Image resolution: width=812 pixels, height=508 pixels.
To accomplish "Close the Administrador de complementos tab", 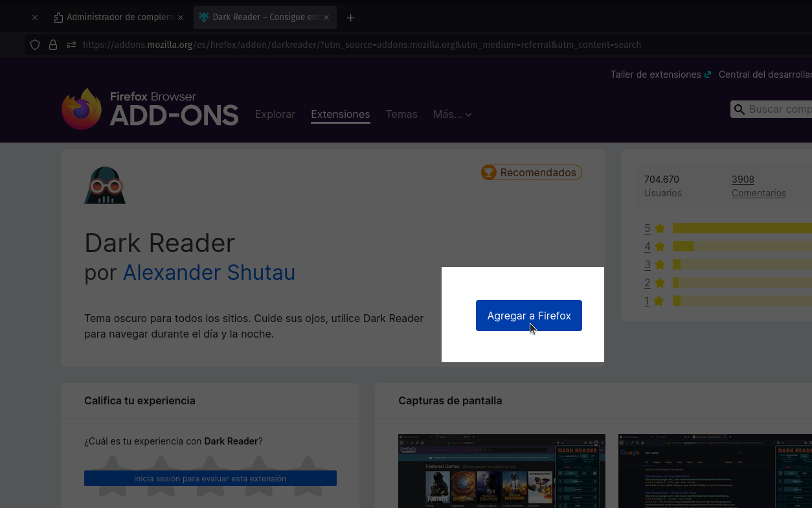I will (x=180, y=17).
